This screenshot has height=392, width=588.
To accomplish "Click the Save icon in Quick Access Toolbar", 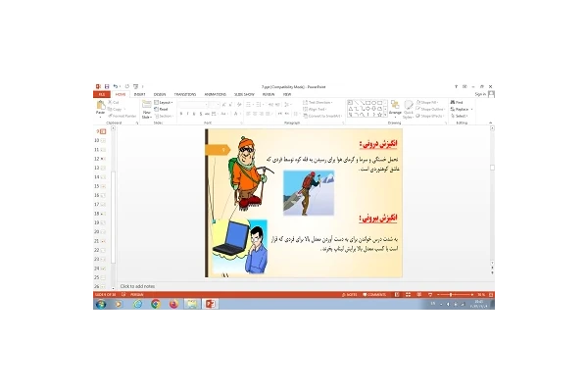I will tap(106, 86).
